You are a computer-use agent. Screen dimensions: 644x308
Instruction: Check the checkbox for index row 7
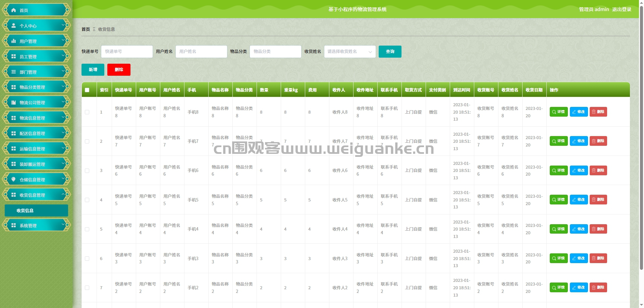point(87,288)
